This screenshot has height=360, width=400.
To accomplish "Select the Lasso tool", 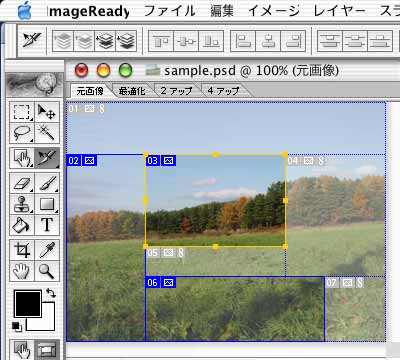I will click(22, 133).
